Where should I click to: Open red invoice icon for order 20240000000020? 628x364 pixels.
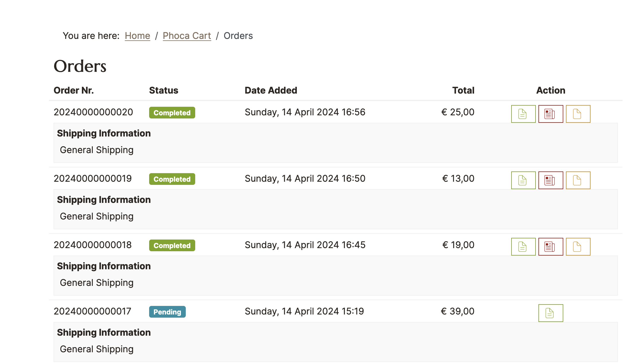click(550, 114)
